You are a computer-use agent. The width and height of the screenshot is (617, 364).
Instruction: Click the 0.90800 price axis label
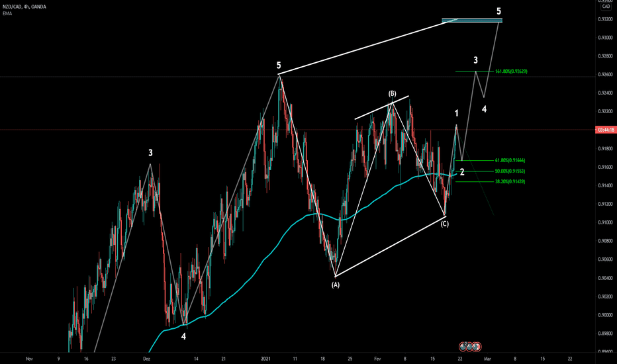click(x=605, y=241)
